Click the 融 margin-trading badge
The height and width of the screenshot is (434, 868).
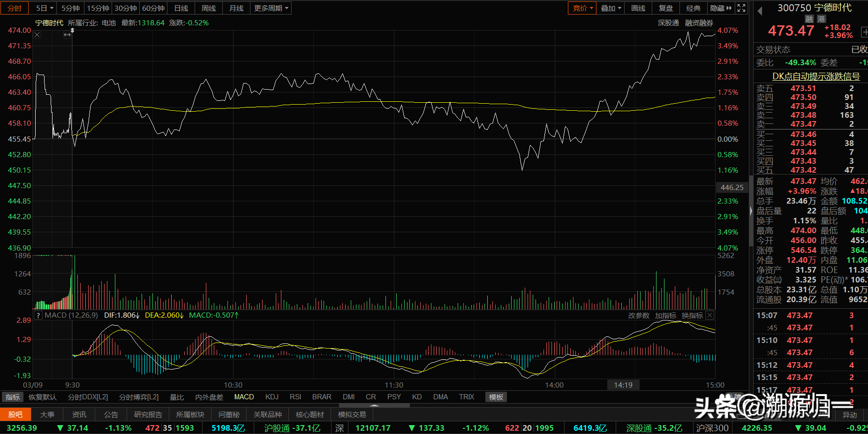pos(809,19)
